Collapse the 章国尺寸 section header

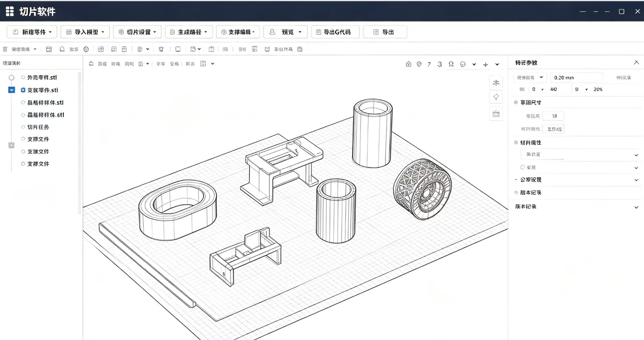coord(530,102)
